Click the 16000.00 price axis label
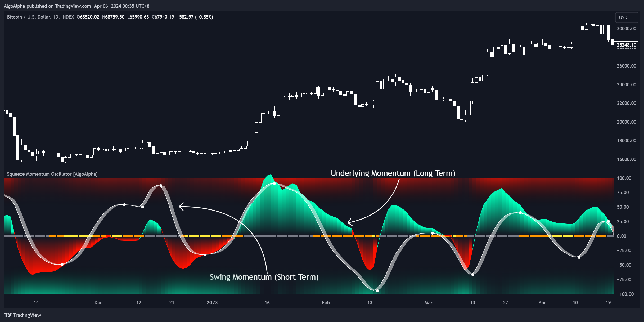This screenshot has width=644, height=322. point(627,159)
